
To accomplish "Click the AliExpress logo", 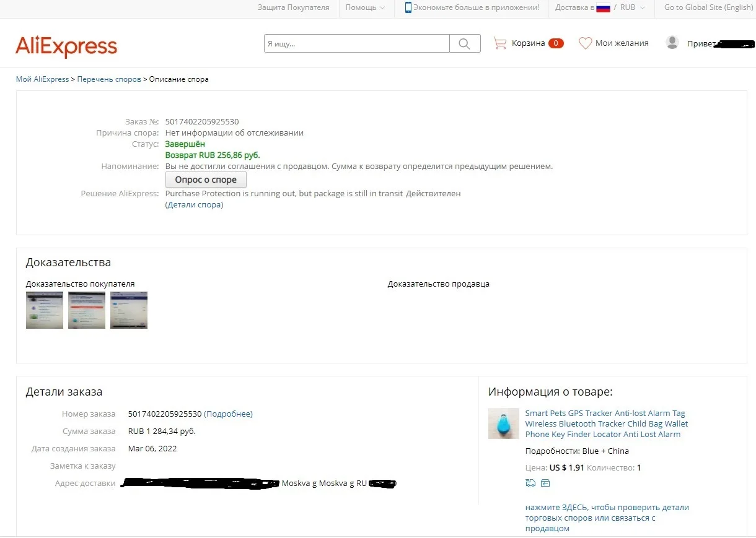I will [66, 46].
